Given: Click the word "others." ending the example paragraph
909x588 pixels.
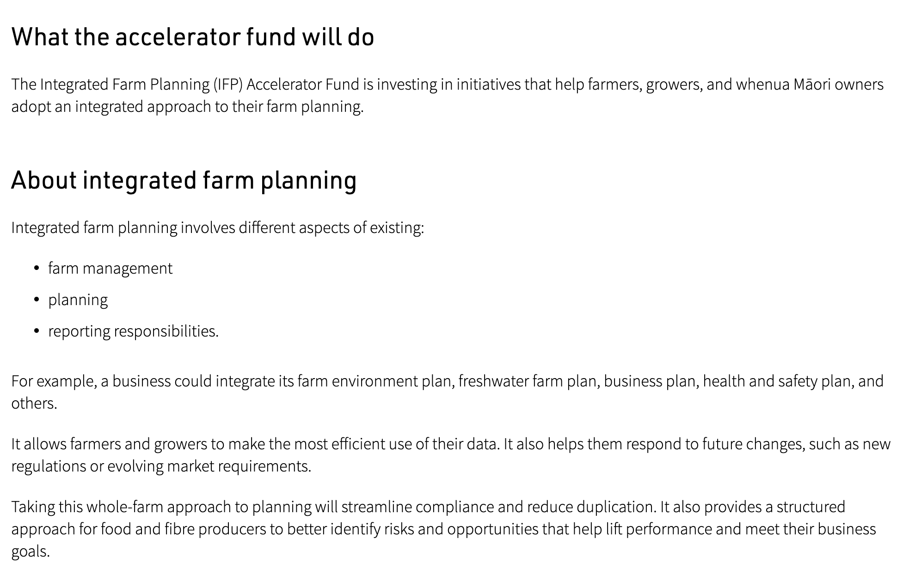Looking at the screenshot, I should pyautogui.click(x=34, y=404).
